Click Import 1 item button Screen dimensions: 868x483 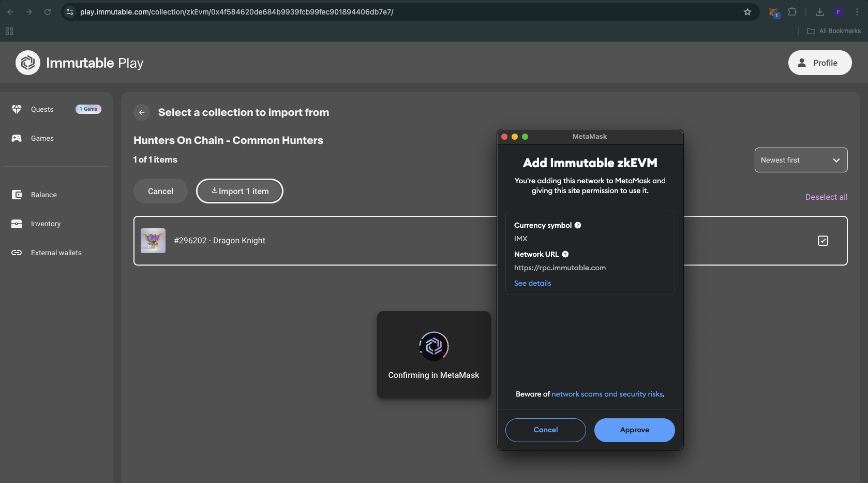click(x=240, y=191)
